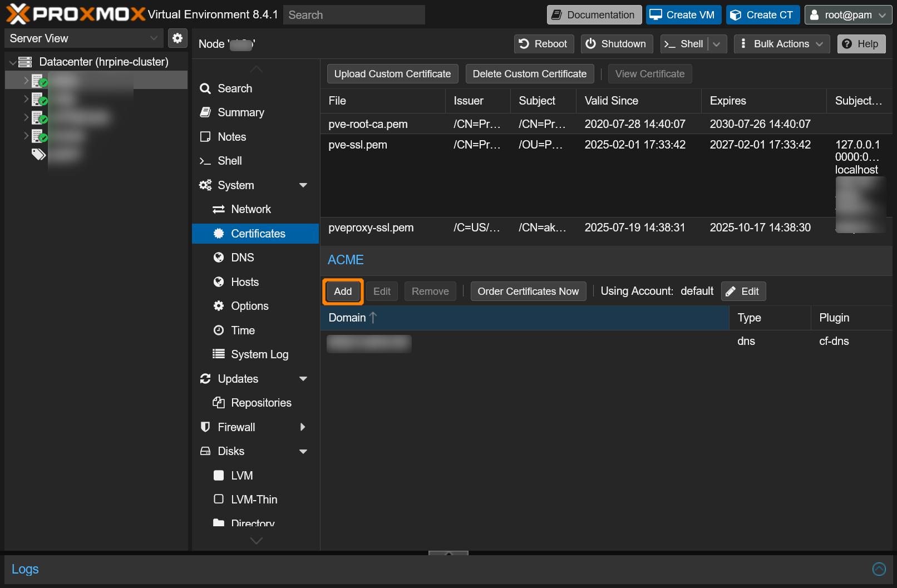Click the Search input field at the top
The height and width of the screenshot is (588, 897).
354,14
